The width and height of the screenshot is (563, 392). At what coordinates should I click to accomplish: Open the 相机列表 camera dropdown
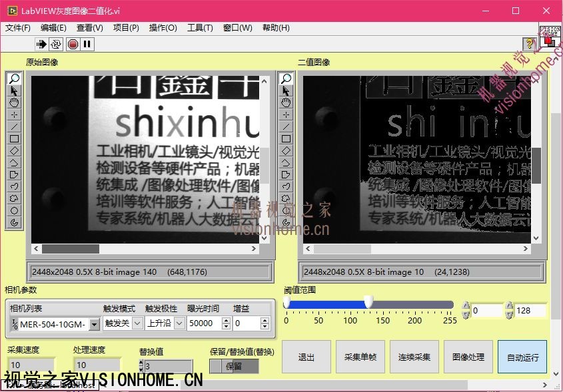point(94,324)
